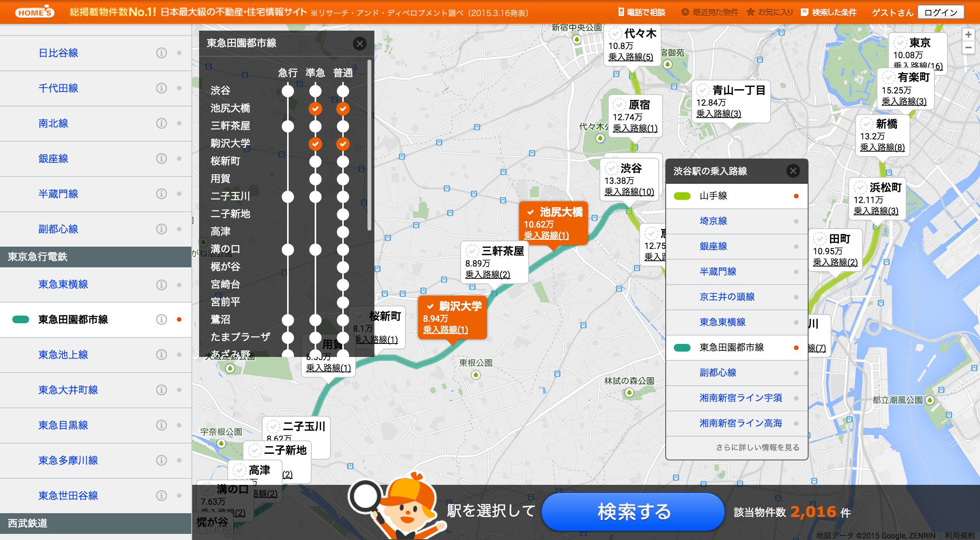Check the 渋谷 station map marker checkbox
The width and height of the screenshot is (980, 540).
pyautogui.click(x=611, y=168)
